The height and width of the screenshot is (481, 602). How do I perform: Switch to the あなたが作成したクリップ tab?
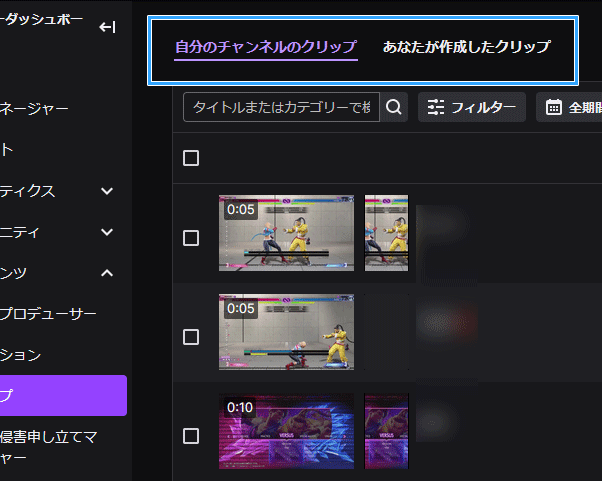point(466,47)
